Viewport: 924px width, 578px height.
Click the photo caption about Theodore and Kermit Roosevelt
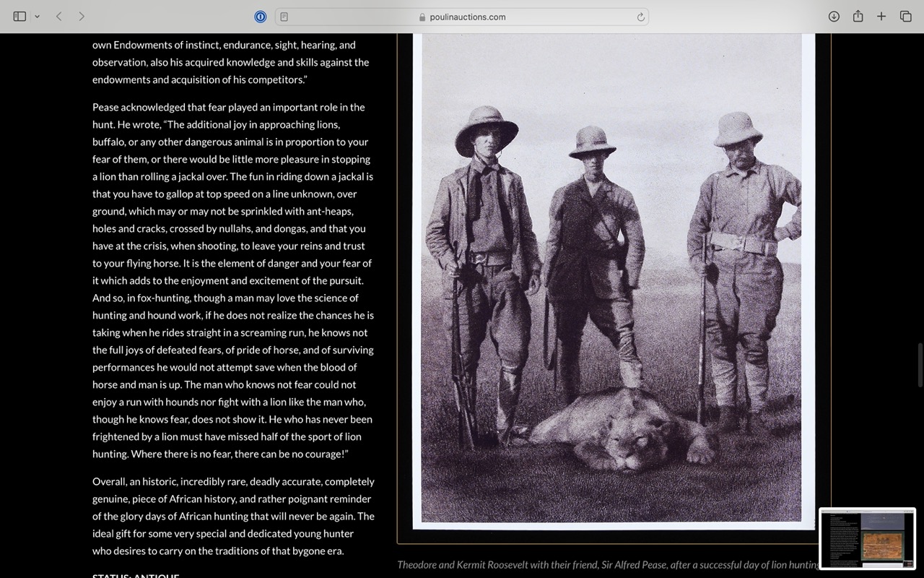click(x=608, y=564)
